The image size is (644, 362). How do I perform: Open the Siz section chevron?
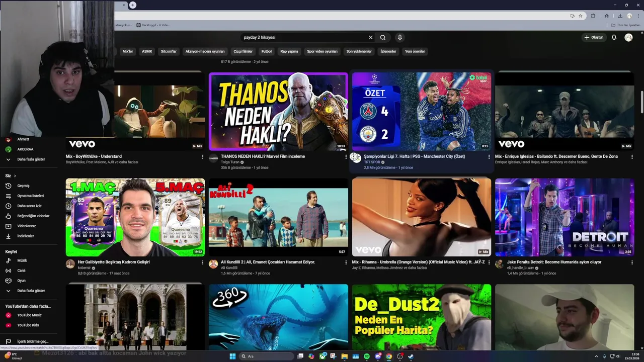[15, 175]
